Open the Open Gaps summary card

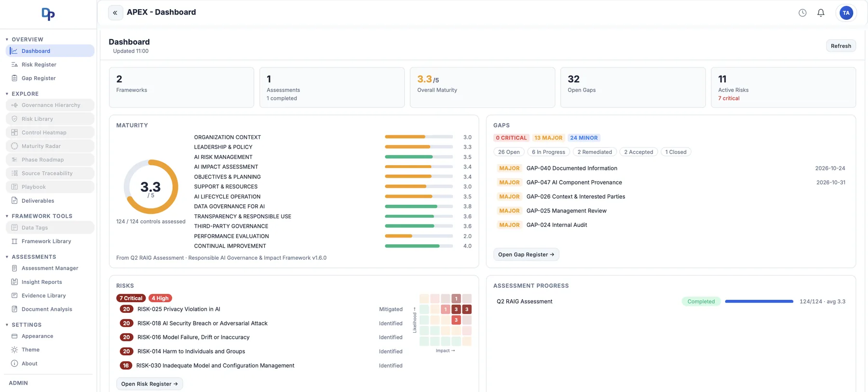point(633,87)
